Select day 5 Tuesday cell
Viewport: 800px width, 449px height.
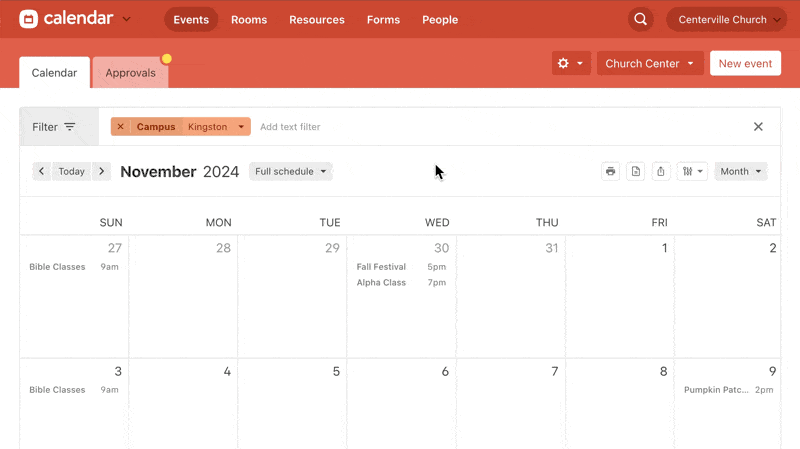(292, 404)
